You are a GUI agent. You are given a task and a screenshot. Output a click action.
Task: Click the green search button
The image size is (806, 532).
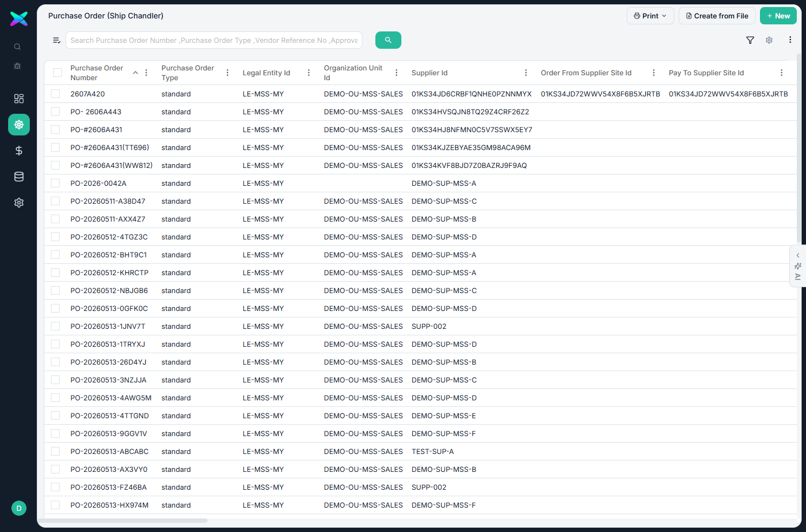[388, 40]
